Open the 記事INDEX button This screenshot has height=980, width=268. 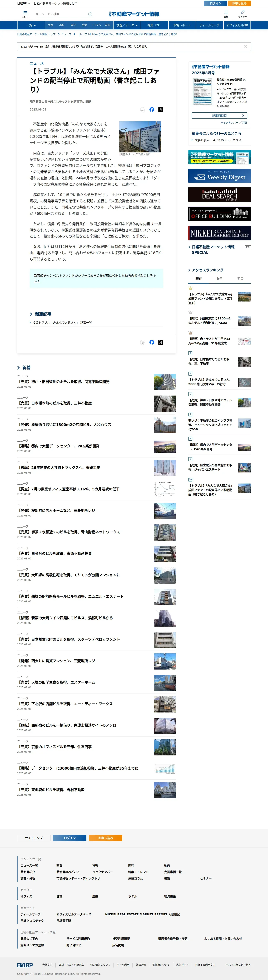[219, 115]
